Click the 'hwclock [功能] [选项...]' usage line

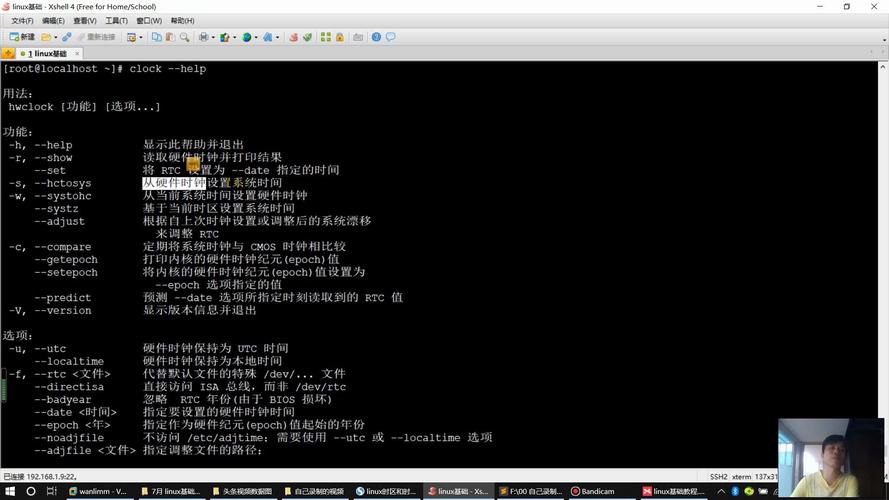pos(84,107)
